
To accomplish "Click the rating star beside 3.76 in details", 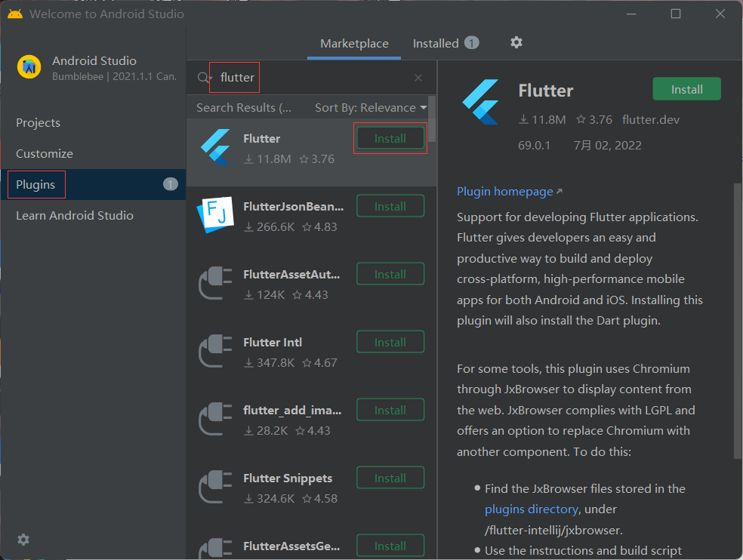I will pos(581,119).
